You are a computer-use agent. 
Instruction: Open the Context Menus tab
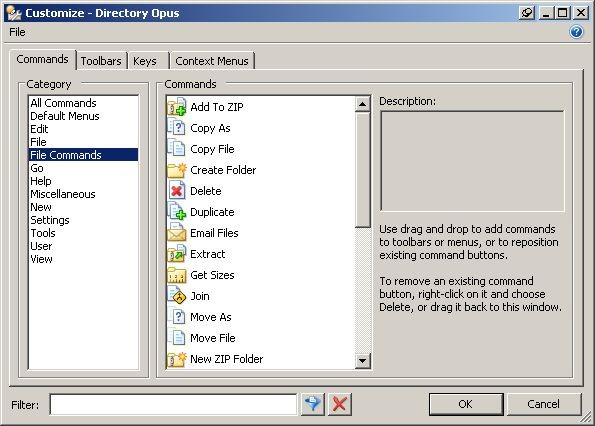[x=212, y=61]
